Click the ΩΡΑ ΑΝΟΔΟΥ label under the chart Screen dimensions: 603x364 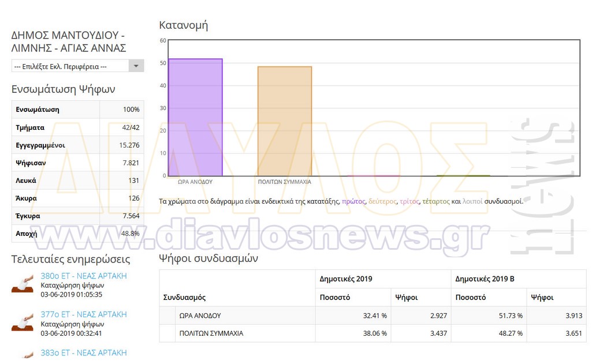[x=195, y=182]
